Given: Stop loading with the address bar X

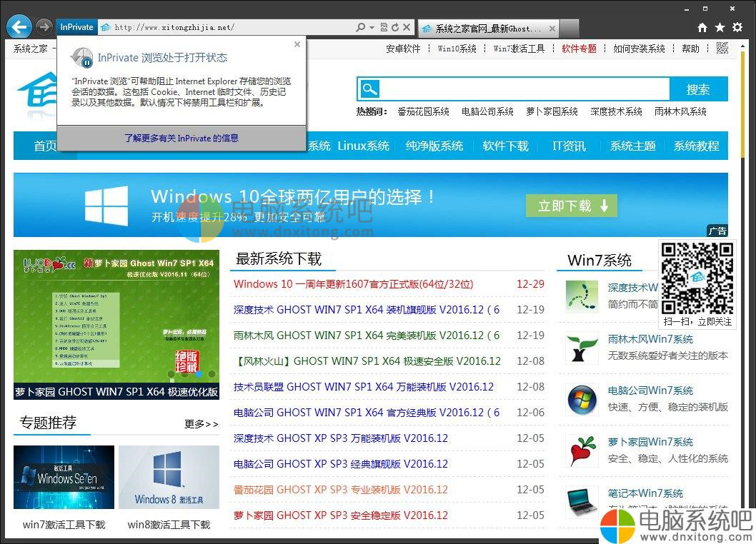Looking at the screenshot, I should point(407,27).
